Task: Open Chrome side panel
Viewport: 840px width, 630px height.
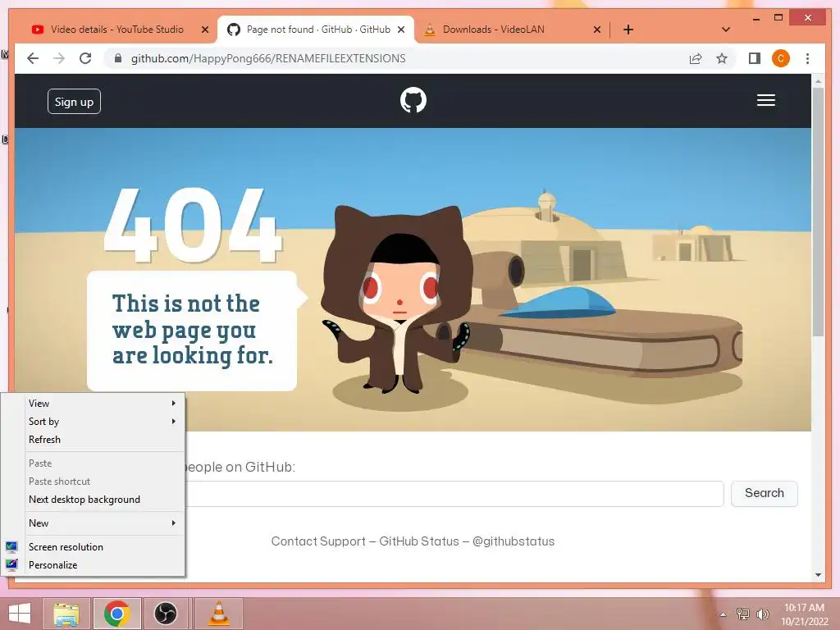Action: (755, 58)
